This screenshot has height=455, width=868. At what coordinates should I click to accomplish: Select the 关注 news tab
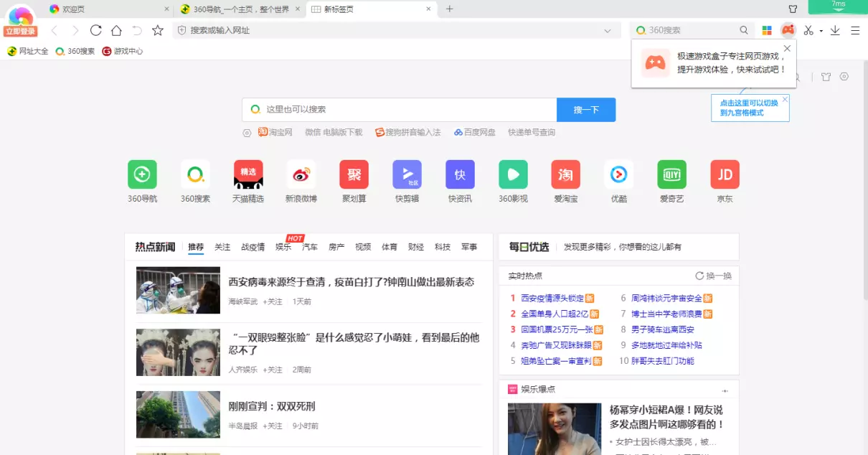tap(222, 247)
